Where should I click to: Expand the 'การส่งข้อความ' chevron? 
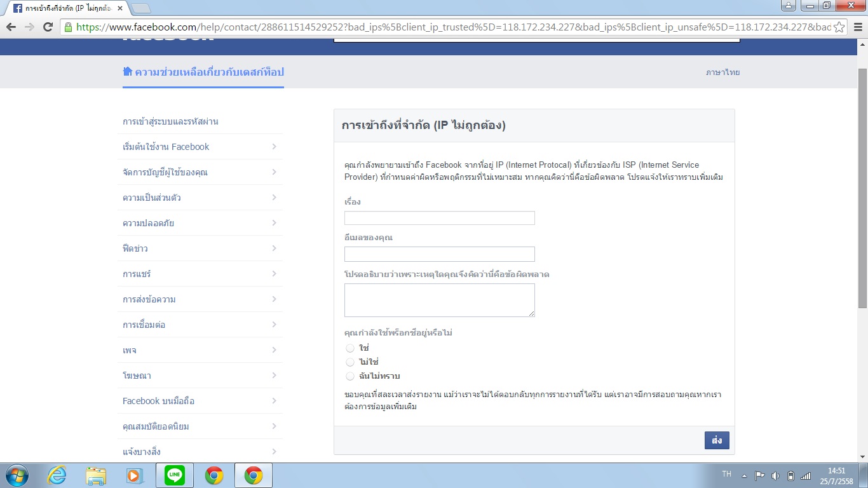[274, 299]
